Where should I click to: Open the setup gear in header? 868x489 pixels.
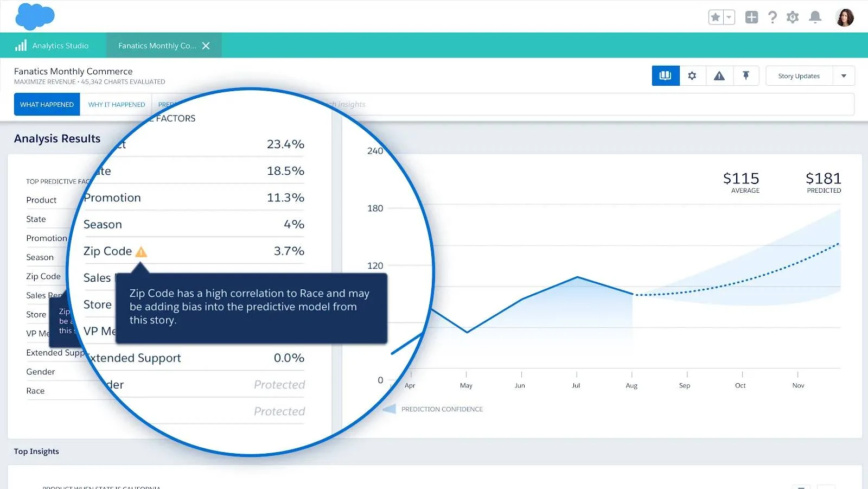tap(793, 17)
